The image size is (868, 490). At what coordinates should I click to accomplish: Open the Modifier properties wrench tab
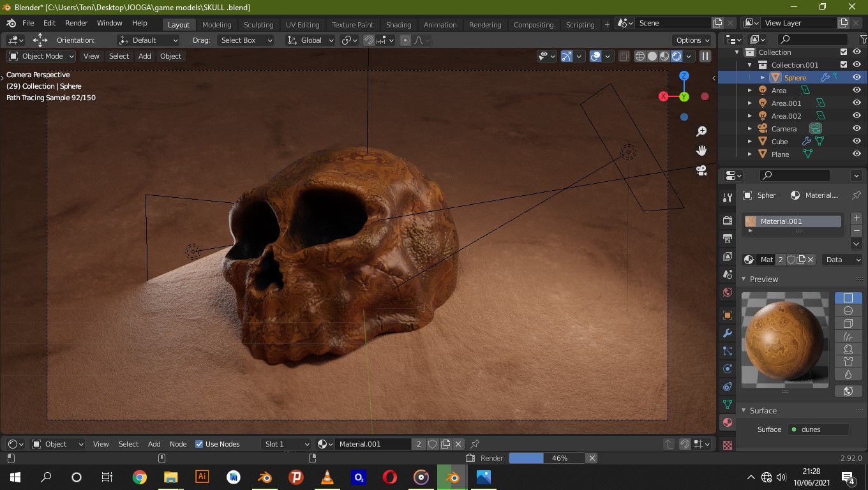(727, 333)
